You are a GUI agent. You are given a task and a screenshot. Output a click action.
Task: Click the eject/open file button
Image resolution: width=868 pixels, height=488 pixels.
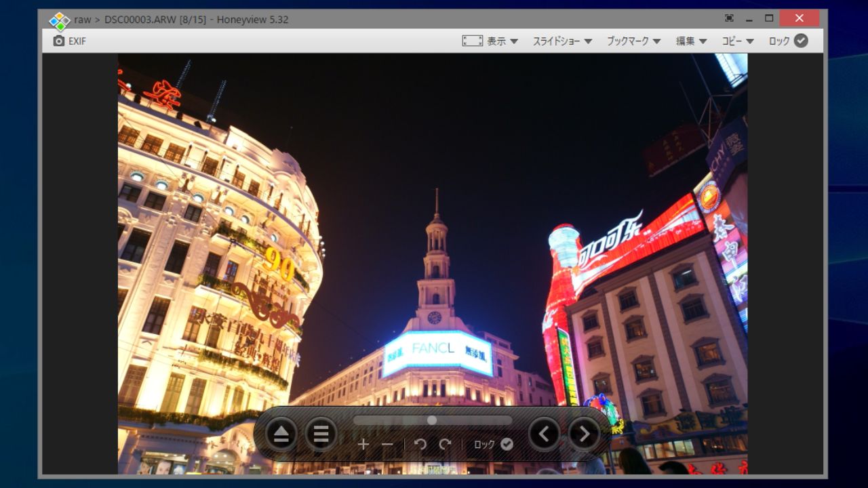click(x=281, y=434)
